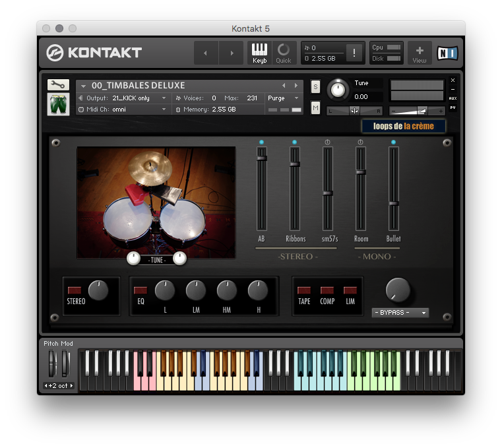The width and height of the screenshot is (502, 448).
Task: Open the BYPASS preset dropdown
Action: 400,313
